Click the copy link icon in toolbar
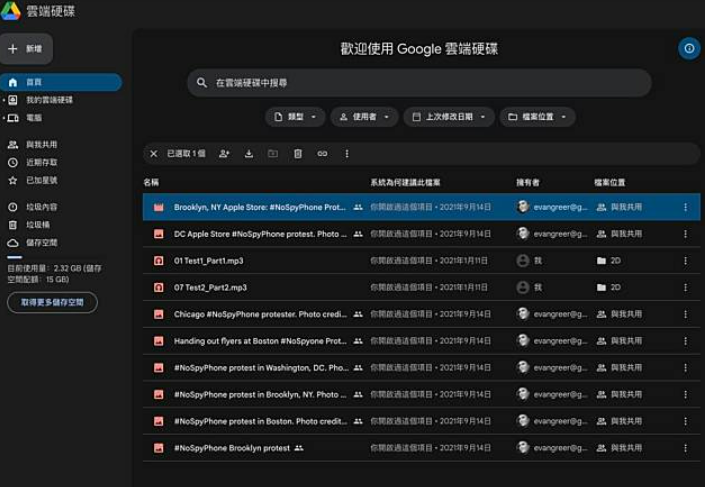The height and width of the screenshot is (487, 705). (322, 154)
